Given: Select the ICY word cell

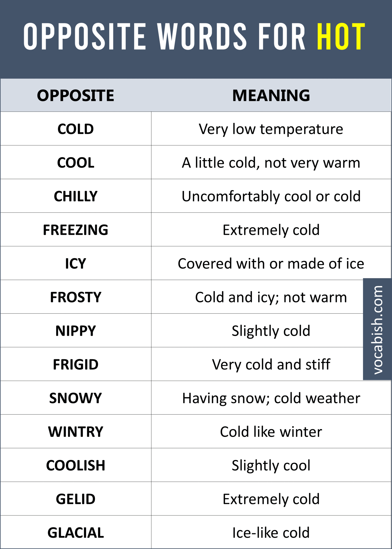Looking at the screenshot, I should click(x=76, y=263).
